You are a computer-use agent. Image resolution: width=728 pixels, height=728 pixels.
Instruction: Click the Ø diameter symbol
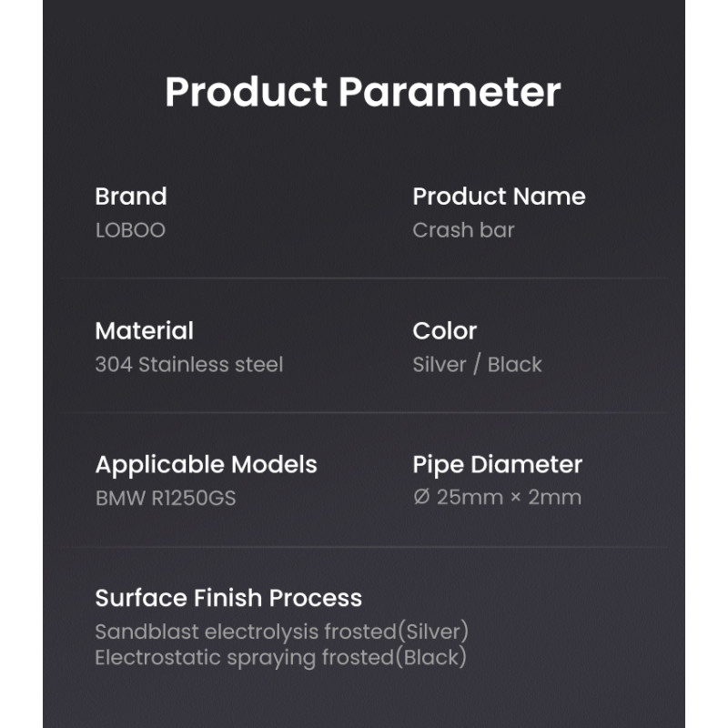421,498
